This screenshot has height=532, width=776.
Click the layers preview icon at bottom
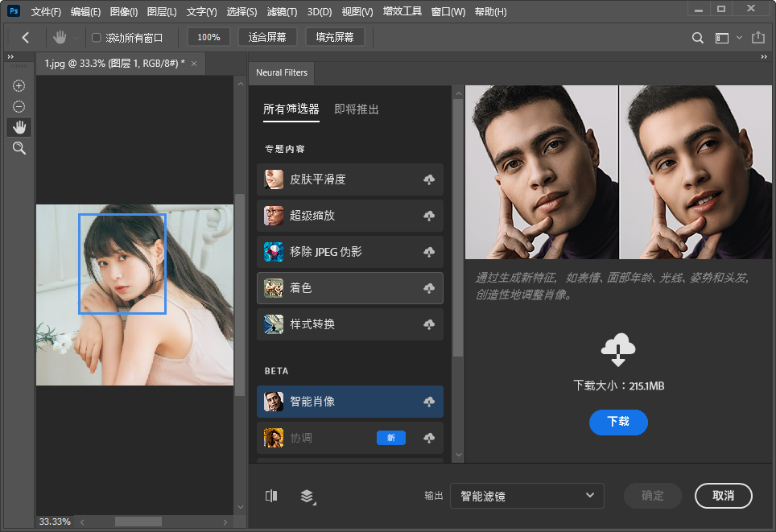[307, 496]
